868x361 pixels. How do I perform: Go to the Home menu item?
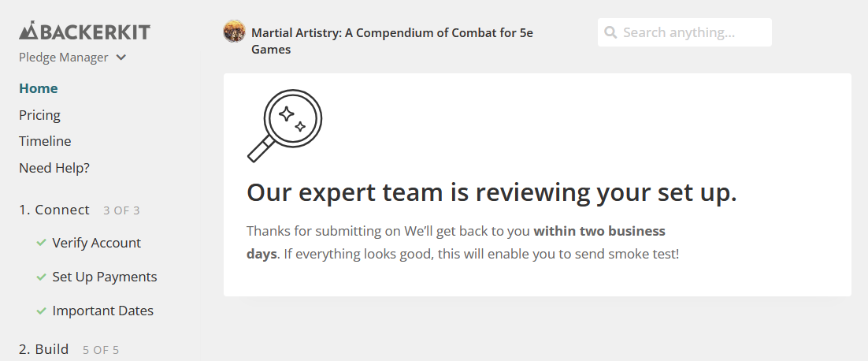(x=38, y=88)
